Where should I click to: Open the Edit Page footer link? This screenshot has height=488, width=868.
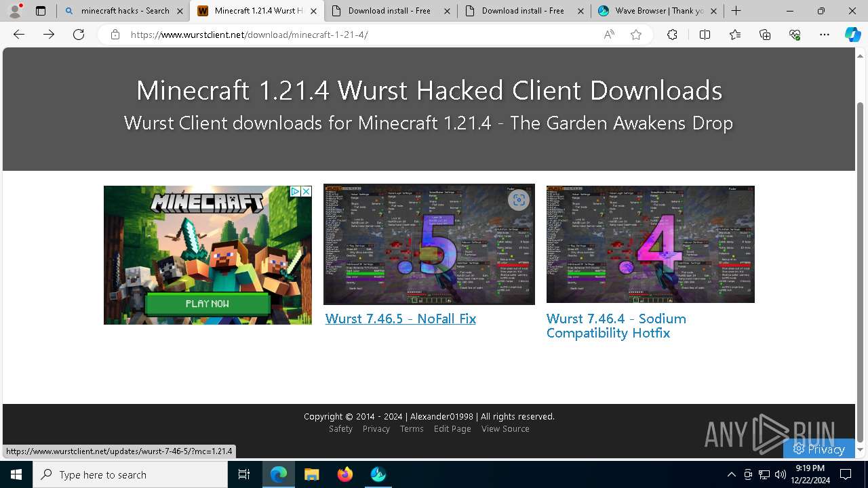[x=452, y=429]
